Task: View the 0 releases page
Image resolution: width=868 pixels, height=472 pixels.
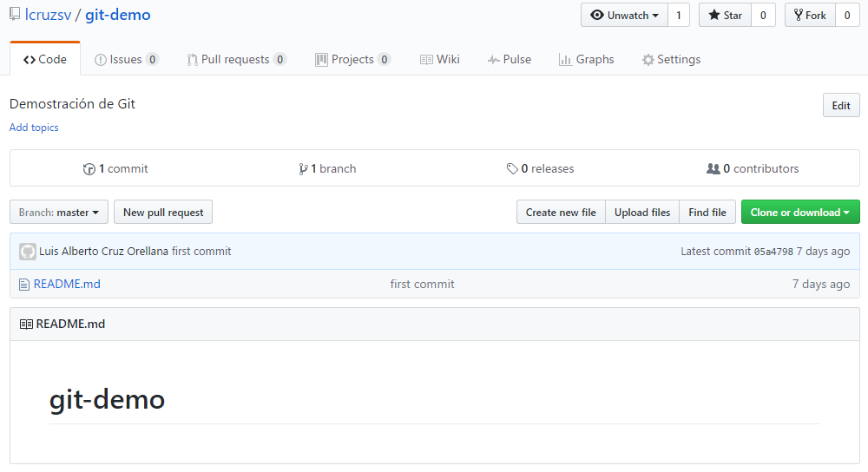Action: pyautogui.click(x=540, y=169)
